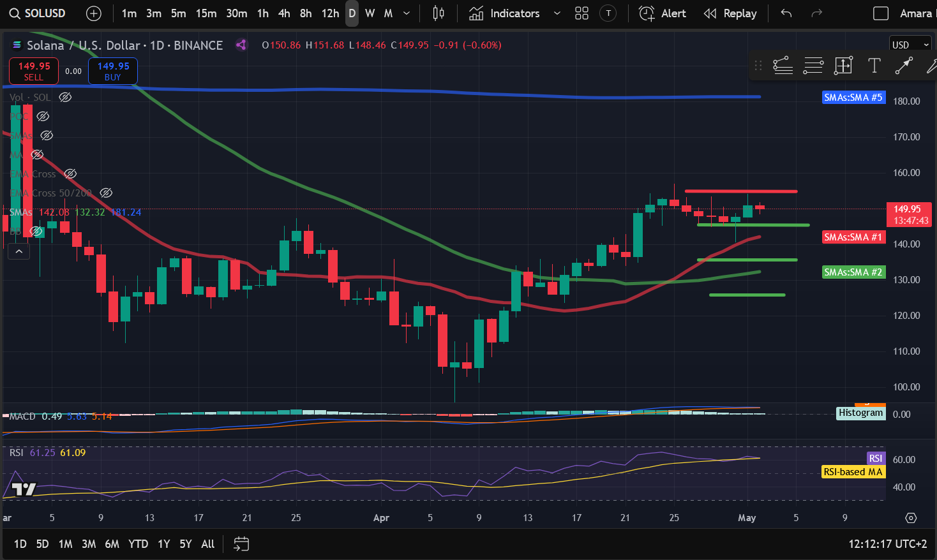Open chart settings gear on time axis

tap(911, 518)
